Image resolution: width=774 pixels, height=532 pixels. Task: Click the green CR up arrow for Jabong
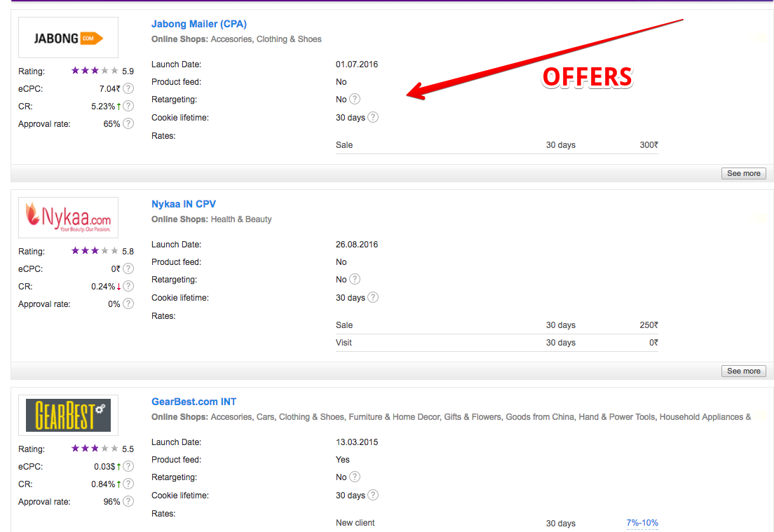[x=119, y=106]
